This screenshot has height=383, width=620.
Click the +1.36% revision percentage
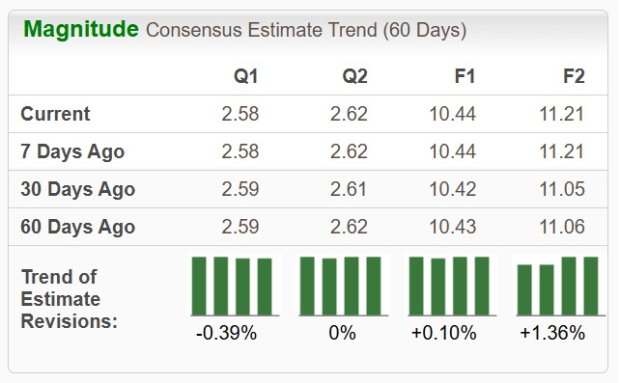pos(552,333)
